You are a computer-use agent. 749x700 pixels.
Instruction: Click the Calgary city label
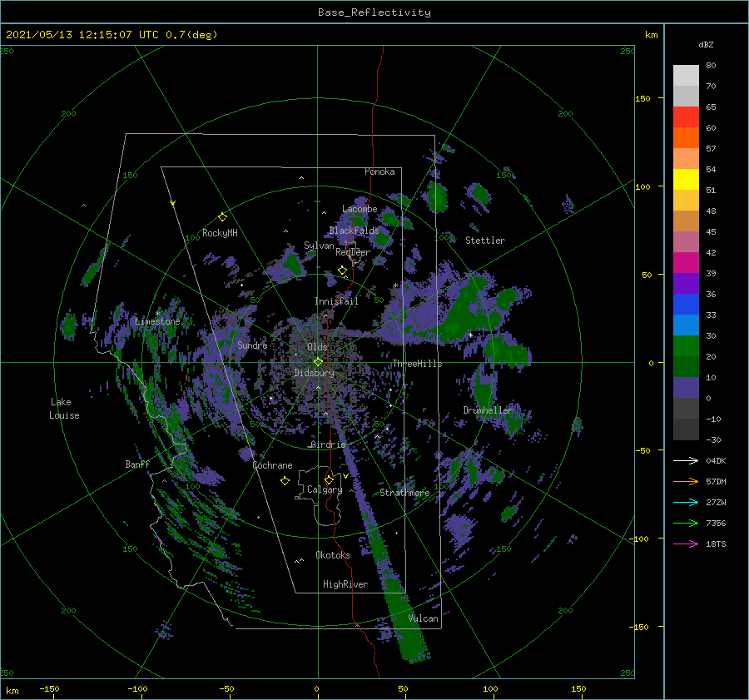click(325, 489)
